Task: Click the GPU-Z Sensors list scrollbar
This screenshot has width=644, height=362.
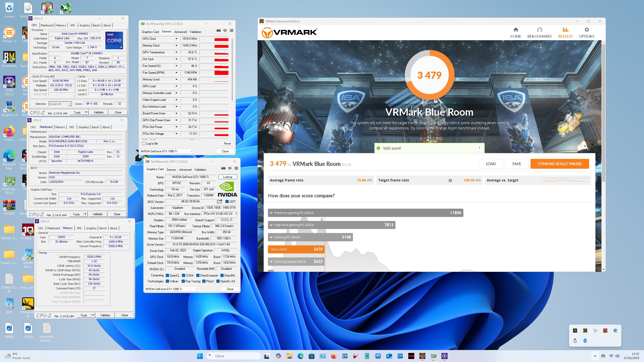Action: point(232,70)
